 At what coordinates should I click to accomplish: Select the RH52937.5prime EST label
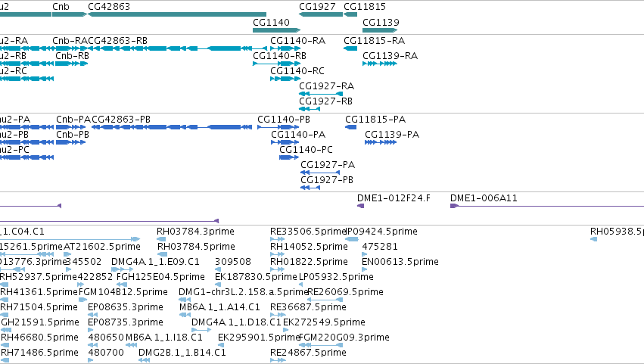point(39,277)
